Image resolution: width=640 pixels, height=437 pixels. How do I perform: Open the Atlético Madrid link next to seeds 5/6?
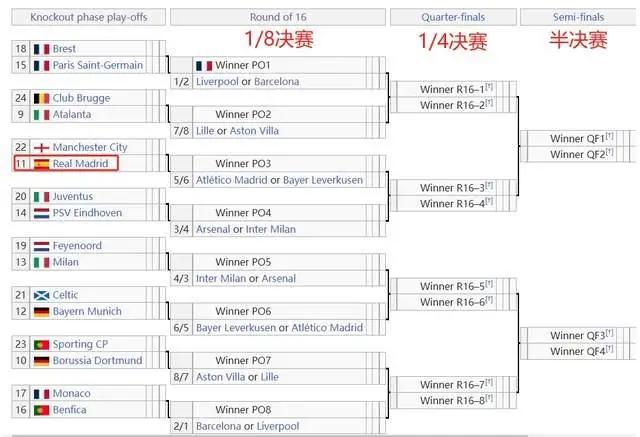[x=231, y=180]
